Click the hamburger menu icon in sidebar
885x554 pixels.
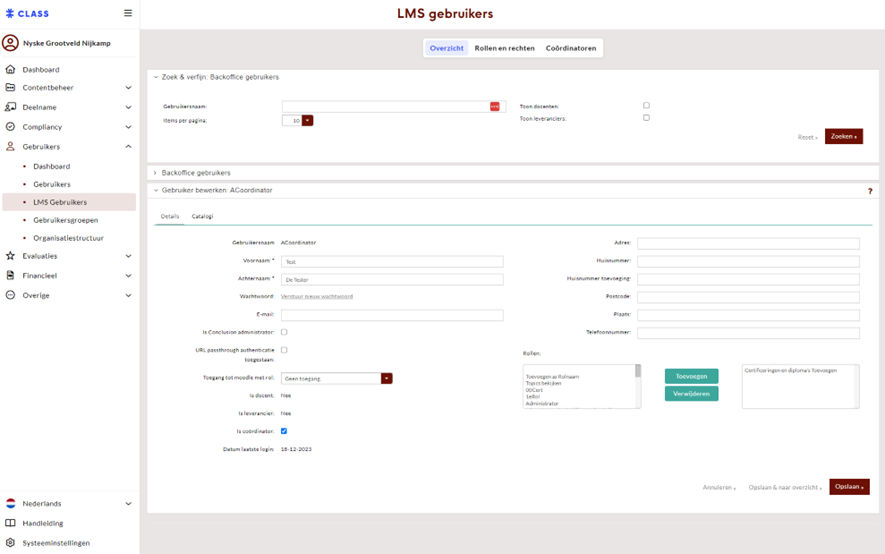[x=127, y=13]
